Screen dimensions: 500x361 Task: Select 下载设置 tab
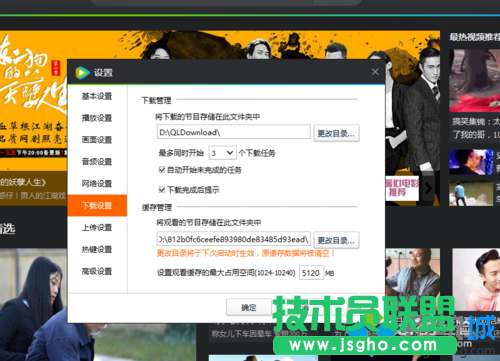click(x=97, y=206)
